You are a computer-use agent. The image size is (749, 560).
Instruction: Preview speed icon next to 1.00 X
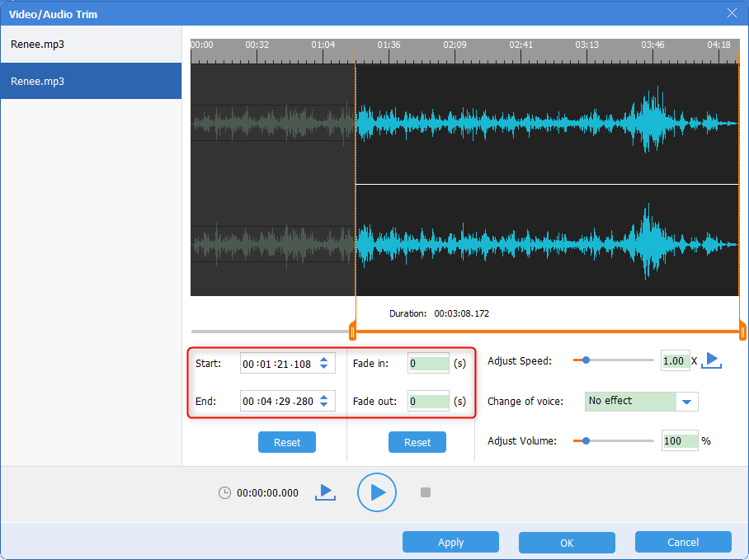[x=711, y=360]
